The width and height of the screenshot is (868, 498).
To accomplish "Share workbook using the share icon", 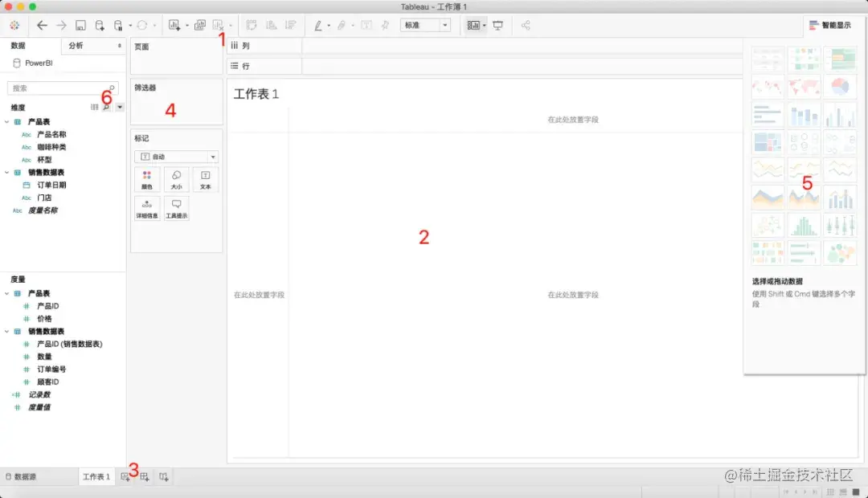I will coord(526,25).
